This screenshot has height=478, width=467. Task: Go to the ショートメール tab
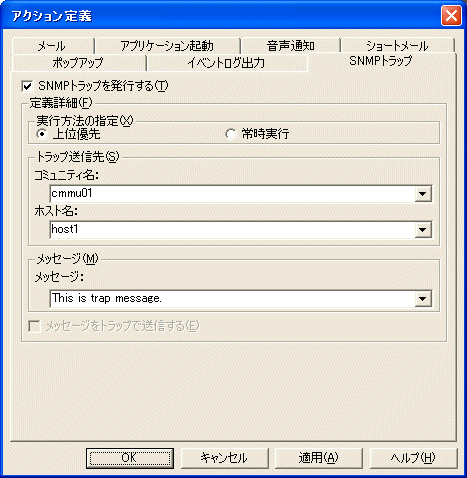point(397,46)
